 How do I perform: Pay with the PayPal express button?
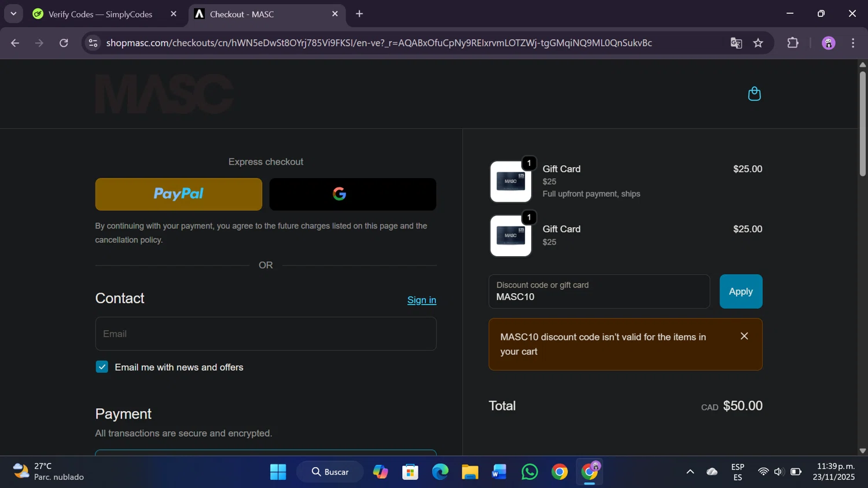(179, 194)
